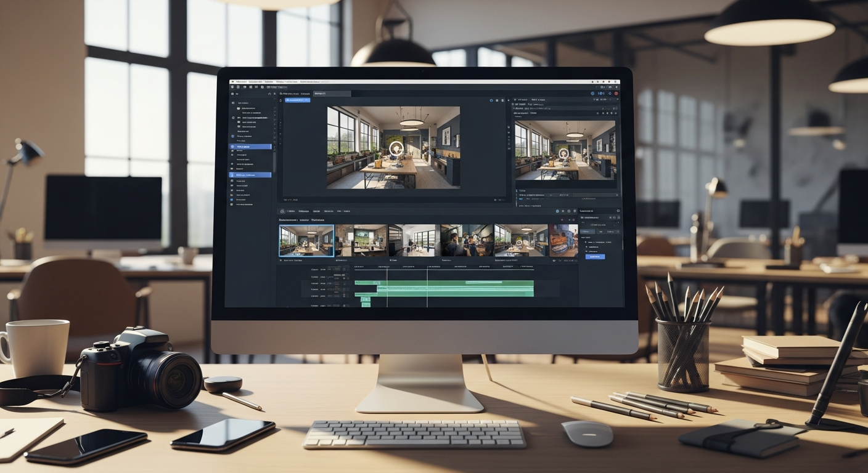The width and height of the screenshot is (868, 473).
Task: Click the settings icon in lower-right panel header
Action: click(618, 211)
